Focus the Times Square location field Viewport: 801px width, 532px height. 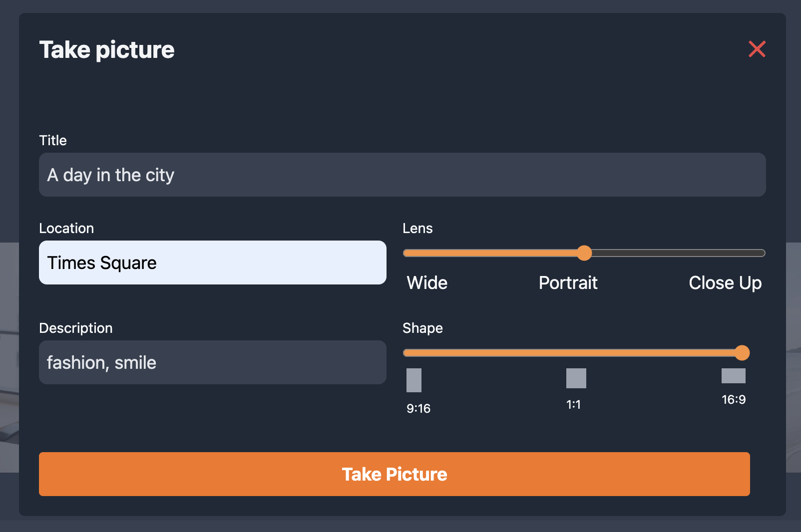pyautogui.click(x=212, y=263)
